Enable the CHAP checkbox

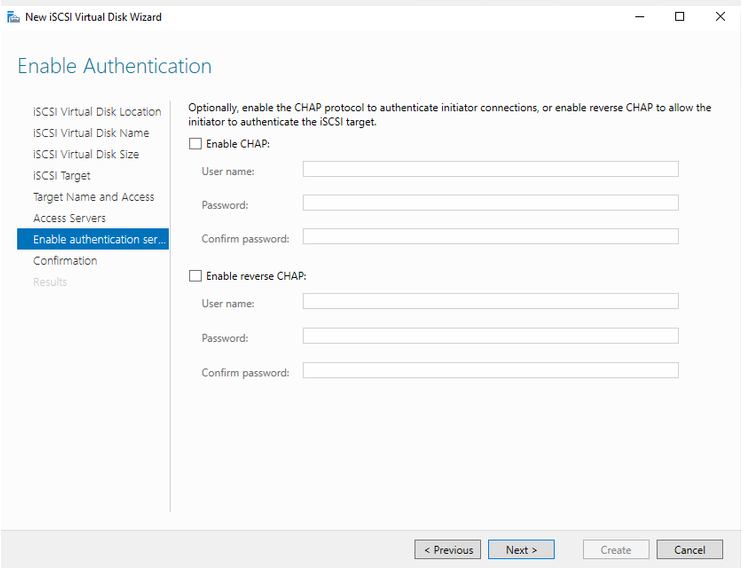point(195,144)
